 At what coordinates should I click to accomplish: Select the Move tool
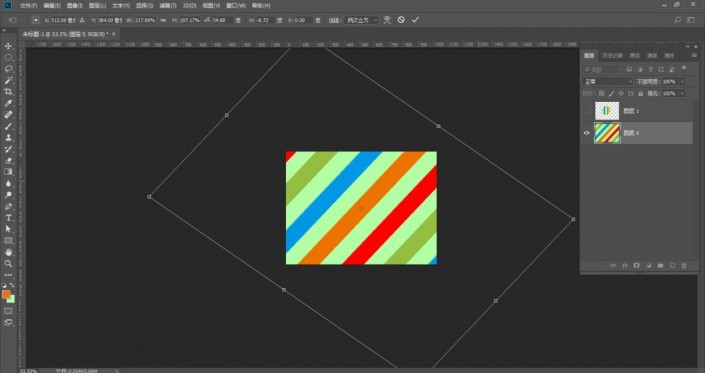pyautogui.click(x=8, y=46)
